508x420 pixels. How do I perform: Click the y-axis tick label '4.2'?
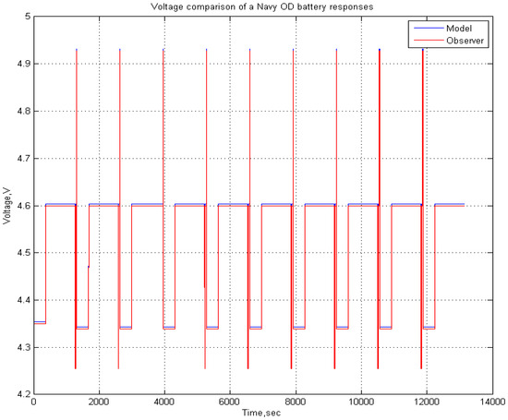pyautogui.click(x=23, y=394)
